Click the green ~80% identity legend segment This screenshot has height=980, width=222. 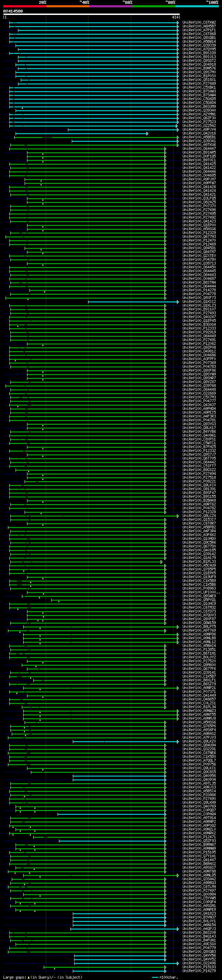[x=154, y=6]
